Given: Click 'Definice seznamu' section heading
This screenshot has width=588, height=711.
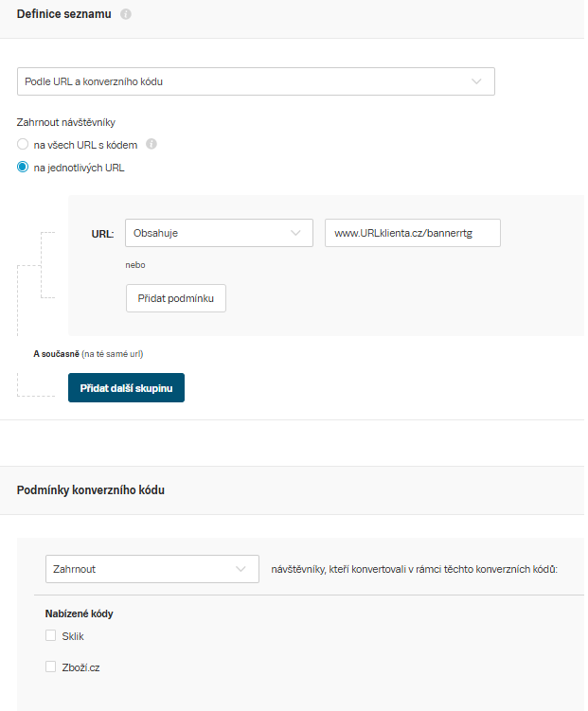Looking at the screenshot, I should (x=64, y=14).
